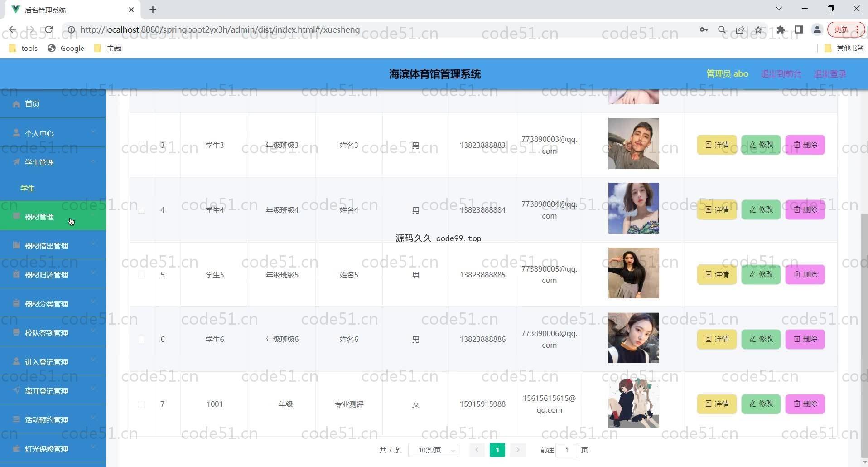Click the icon beside 校队签到管理
Screen dimensions: 868x467
[17, 332]
